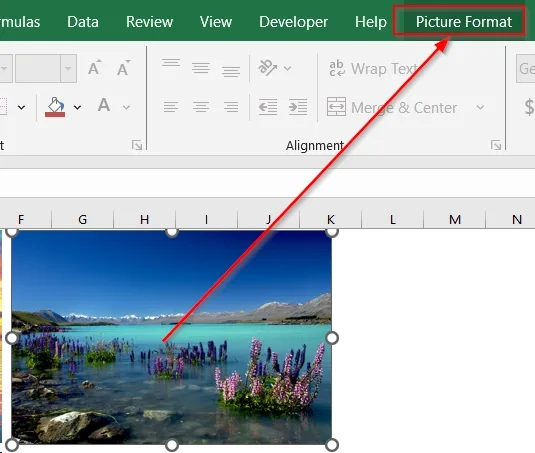Select column L header
Viewport: 535px width, 453px height.
coord(392,219)
